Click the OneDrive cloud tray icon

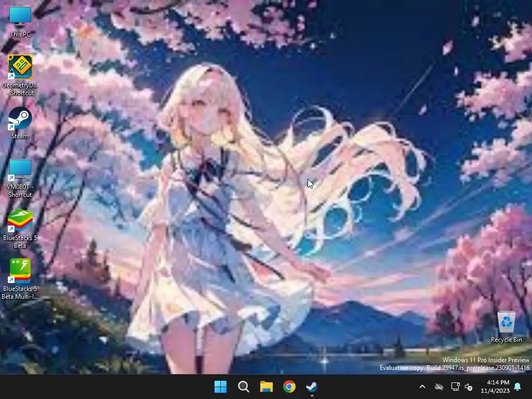point(439,387)
